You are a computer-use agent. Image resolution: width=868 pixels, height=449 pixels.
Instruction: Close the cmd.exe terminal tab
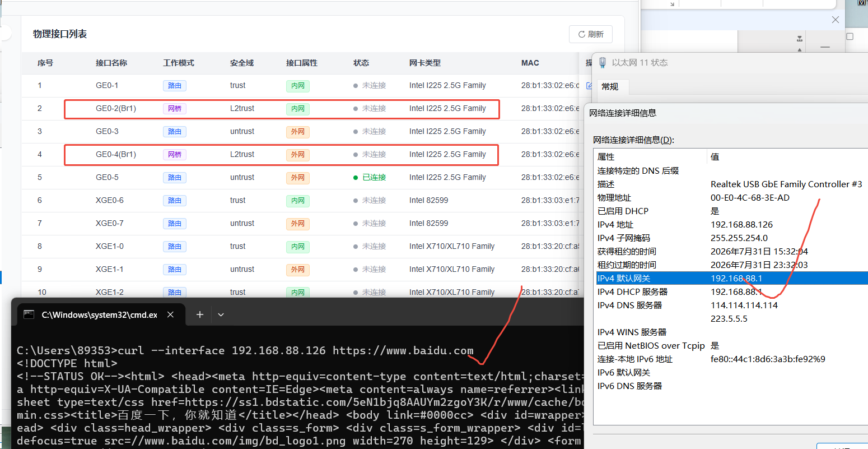pyautogui.click(x=171, y=314)
